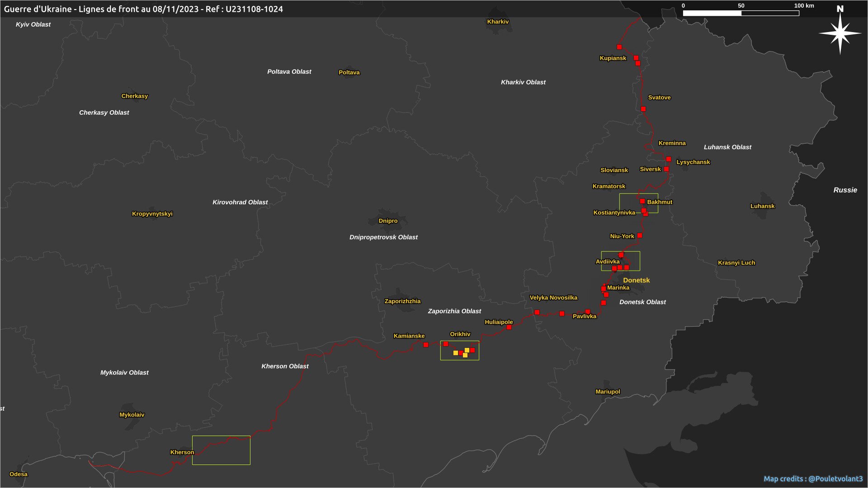868x488 pixels.
Task: Click the Kherson Oblast label
Action: (285, 366)
